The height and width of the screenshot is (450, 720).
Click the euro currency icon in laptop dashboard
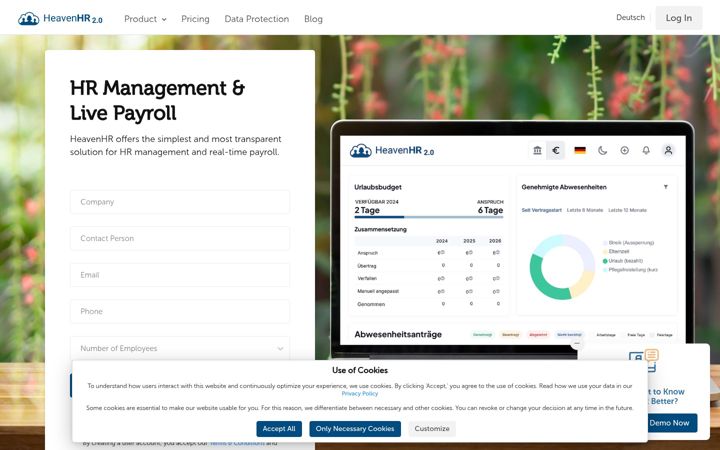pyautogui.click(x=556, y=150)
